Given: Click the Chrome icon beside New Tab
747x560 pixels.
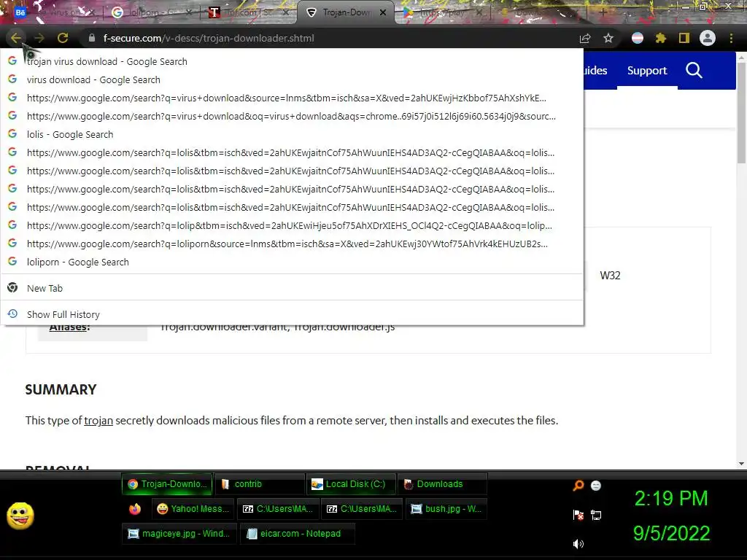Looking at the screenshot, I should point(12,287).
